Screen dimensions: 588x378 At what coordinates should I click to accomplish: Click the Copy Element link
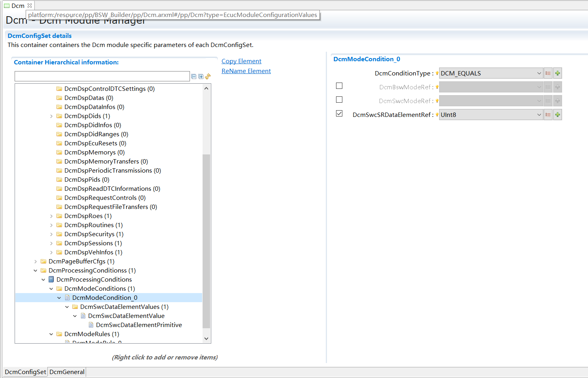click(241, 61)
